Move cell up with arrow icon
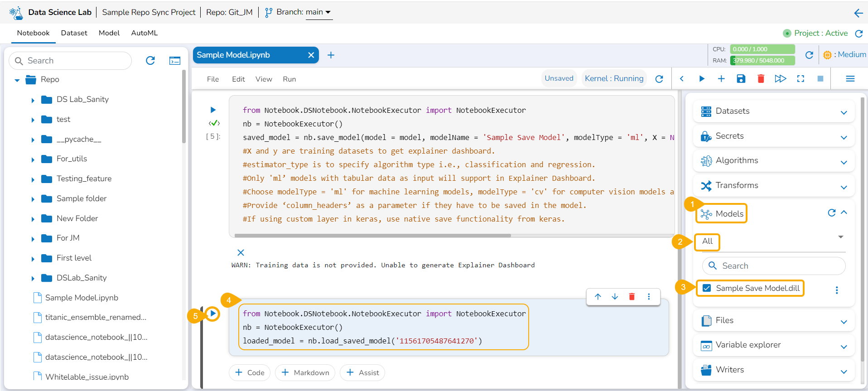This screenshot has width=868, height=391. coord(598,297)
